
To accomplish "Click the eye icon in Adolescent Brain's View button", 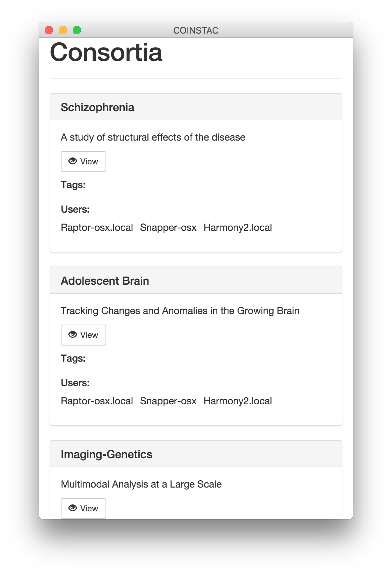I will (73, 335).
